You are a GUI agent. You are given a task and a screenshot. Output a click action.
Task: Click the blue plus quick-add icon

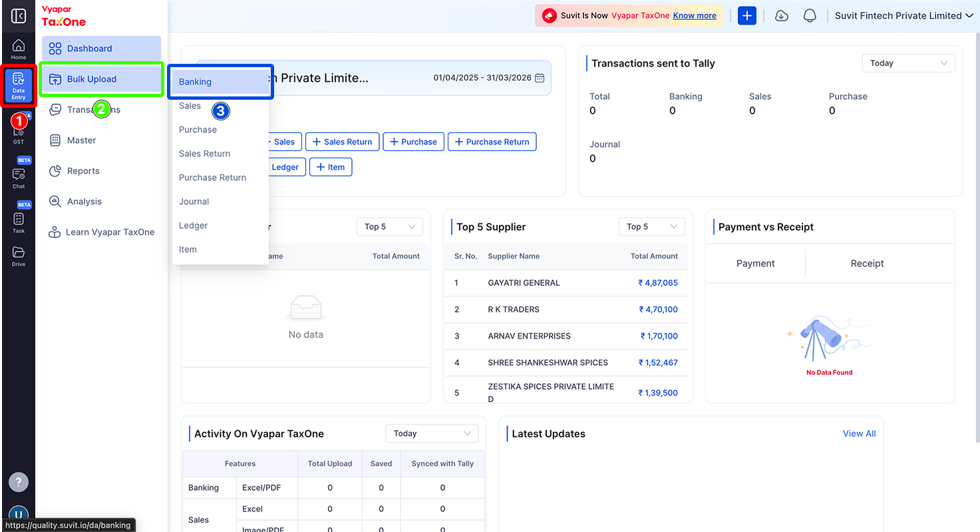coord(747,16)
